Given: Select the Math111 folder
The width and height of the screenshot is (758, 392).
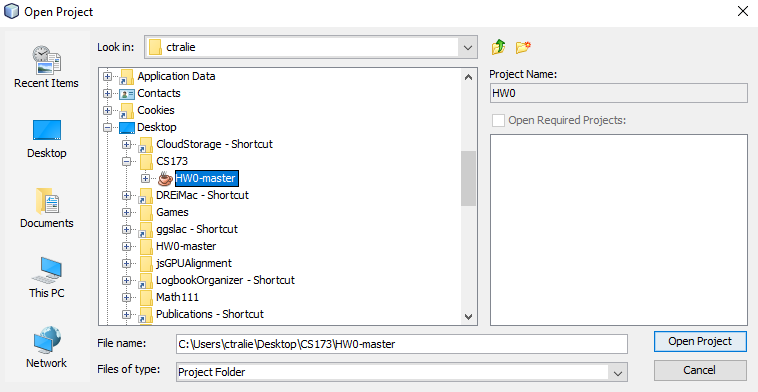Looking at the screenshot, I should tap(177, 297).
